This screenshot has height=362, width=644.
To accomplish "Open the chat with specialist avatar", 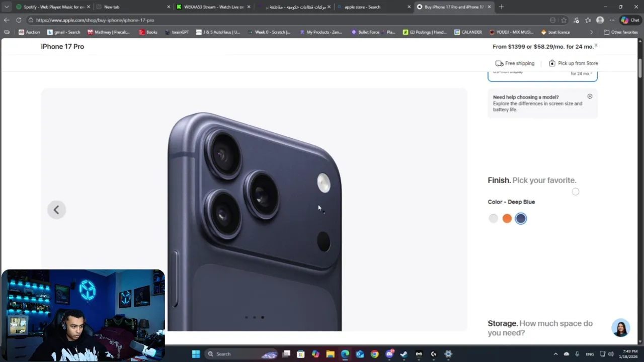I will coord(621,328).
